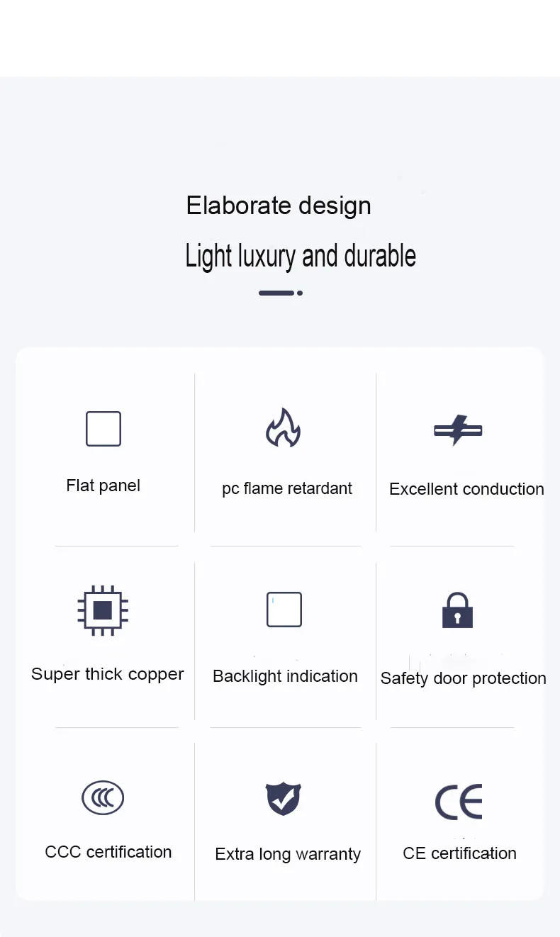This screenshot has height=937, width=560.
Task: Click the CE mark icon
Action: coord(459,802)
